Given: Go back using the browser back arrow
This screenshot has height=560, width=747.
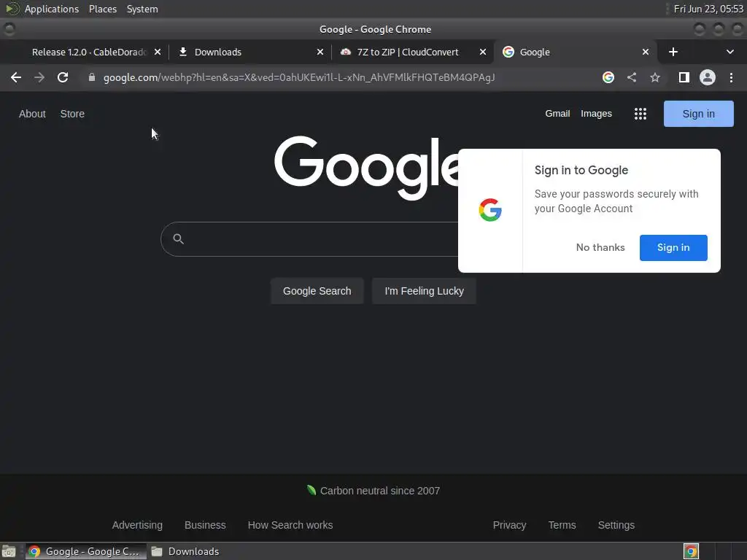Looking at the screenshot, I should pos(16,77).
